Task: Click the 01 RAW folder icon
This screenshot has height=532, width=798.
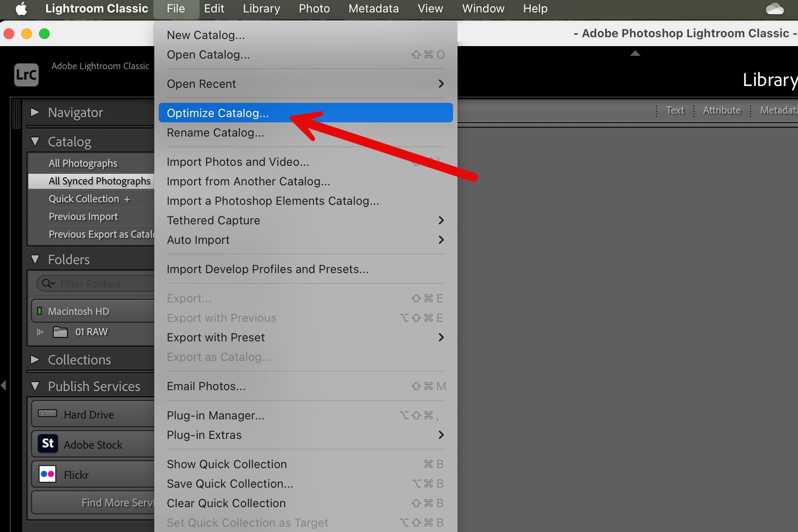Action: (x=60, y=332)
